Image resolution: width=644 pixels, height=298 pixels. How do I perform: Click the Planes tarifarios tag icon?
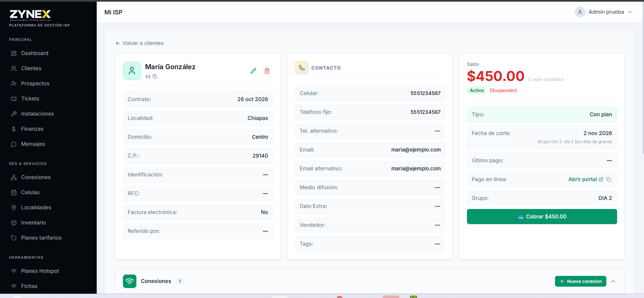[x=14, y=238]
